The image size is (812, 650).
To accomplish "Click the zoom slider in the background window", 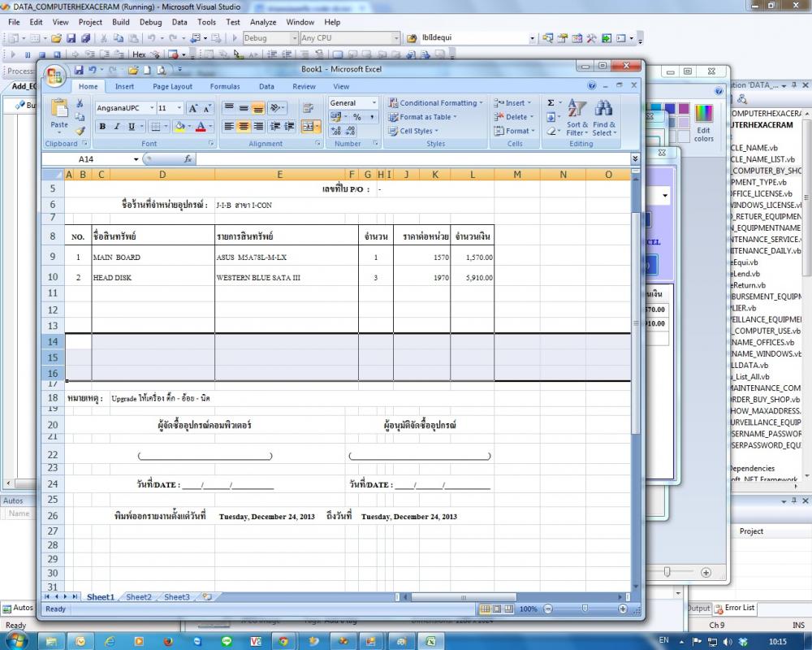I will [667, 572].
